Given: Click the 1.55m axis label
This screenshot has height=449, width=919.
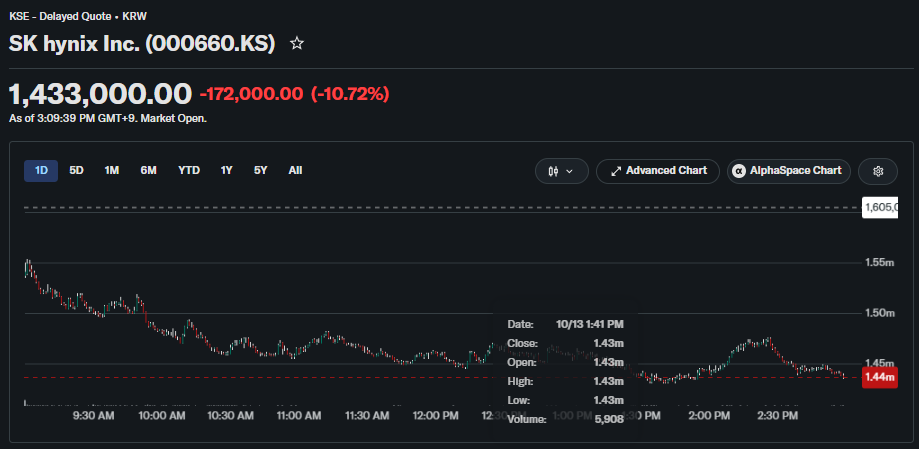Looking at the screenshot, I should [879, 263].
